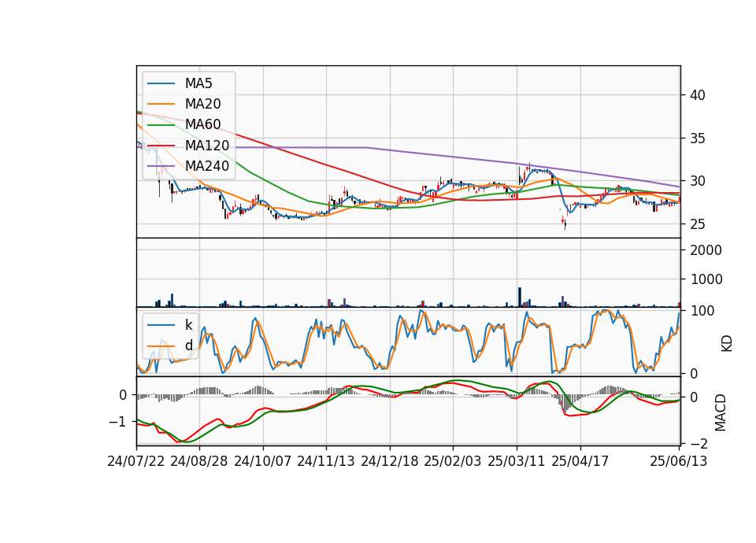Click the price axis value 35

coord(697,139)
